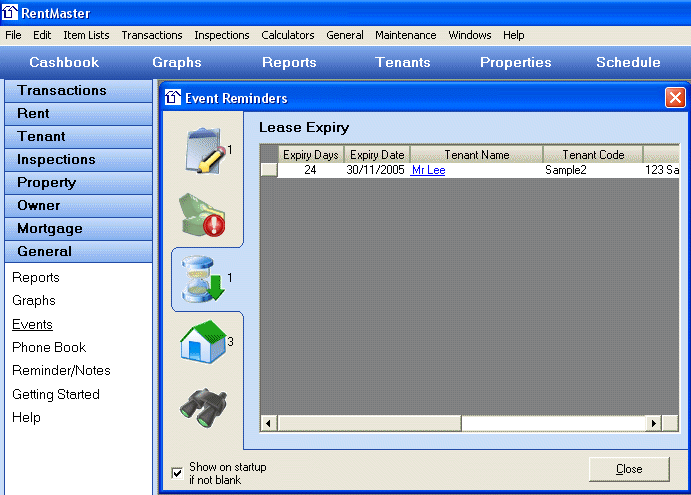The width and height of the screenshot is (691, 495).
Task: Select the overdue money alert icon
Action: click(204, 213)
